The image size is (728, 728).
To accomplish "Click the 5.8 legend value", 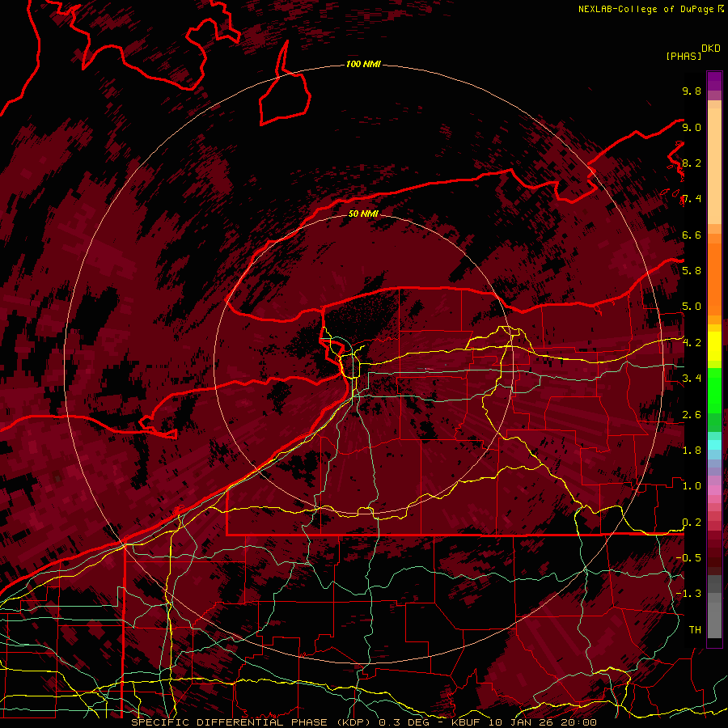I will pyautogui.click(x=692, y=270).
